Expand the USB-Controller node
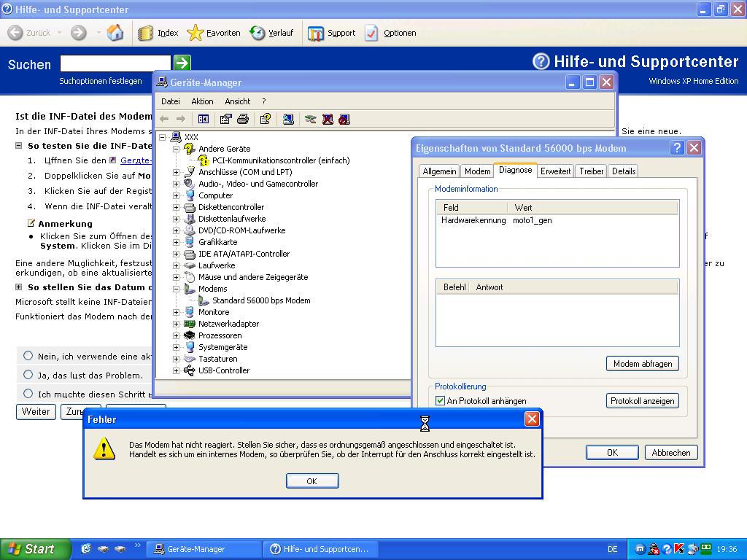Viewport: 747px width, 560px height. pyautogui.click(x=176, y=370)
